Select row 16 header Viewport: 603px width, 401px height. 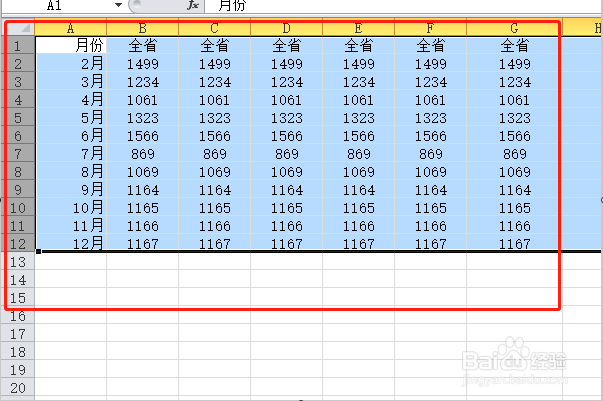[x=18, y=315]
